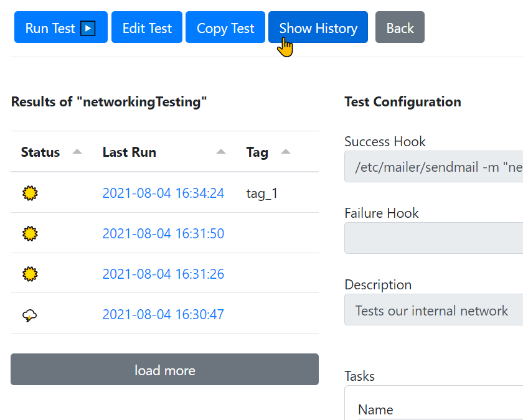
Task: Click sunny status icon for 16:31:50 run
Action: (30, 234)
